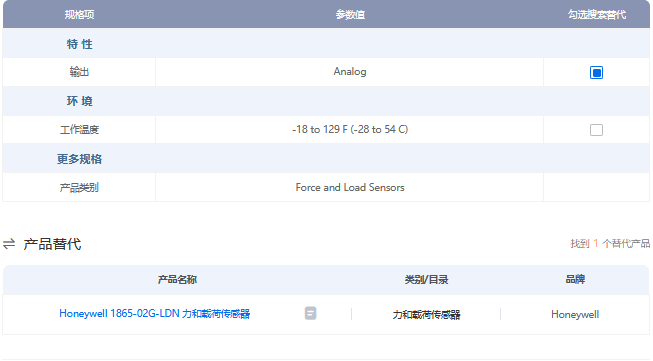This screenshot has height=361, width=653.
Task: Click the 类别/目录 table header
Action: (426, 279)
